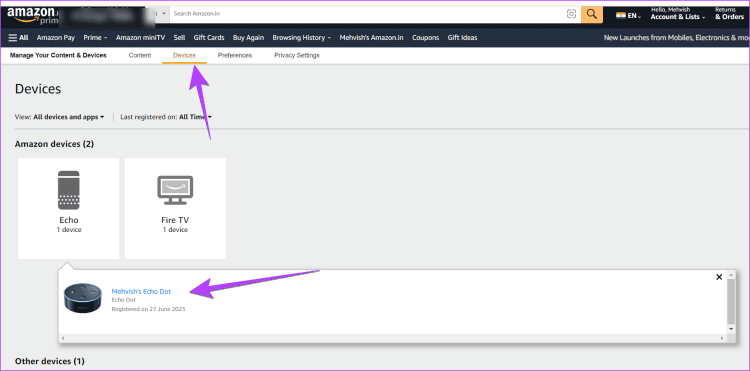Open Gift Ideas link

(462, 38)
